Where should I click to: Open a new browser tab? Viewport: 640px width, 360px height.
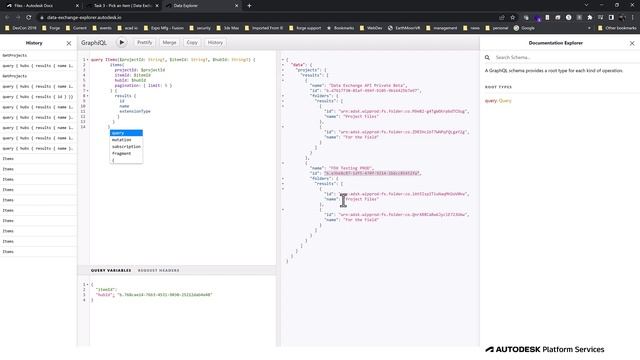point(249,6)
